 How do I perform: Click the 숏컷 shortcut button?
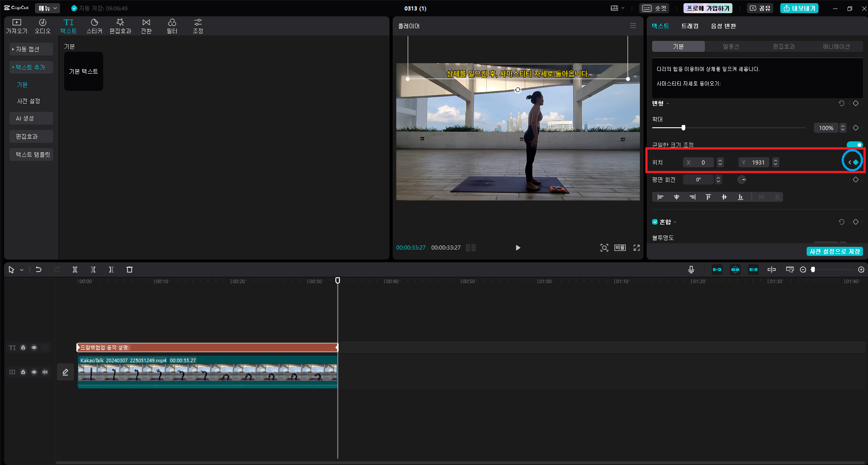click(654, 8)
